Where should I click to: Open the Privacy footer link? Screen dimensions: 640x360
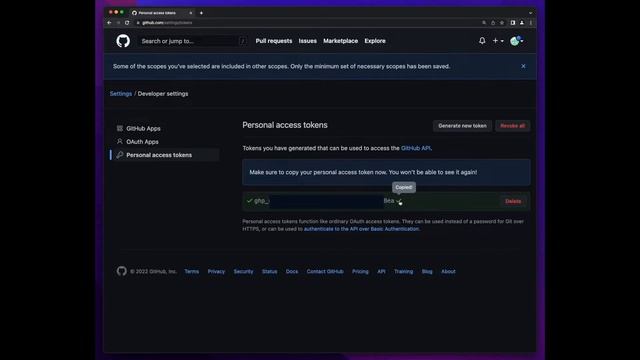(216, 271)
